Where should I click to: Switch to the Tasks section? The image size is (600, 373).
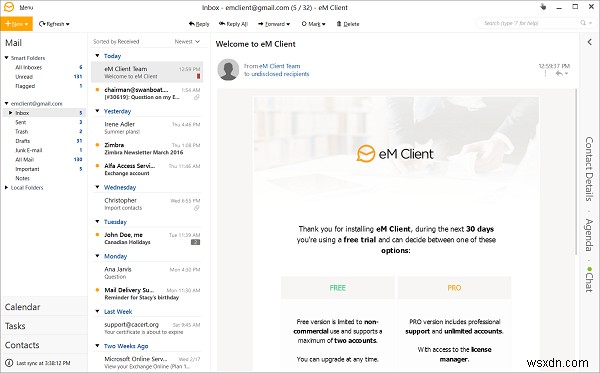click(44, 326)
